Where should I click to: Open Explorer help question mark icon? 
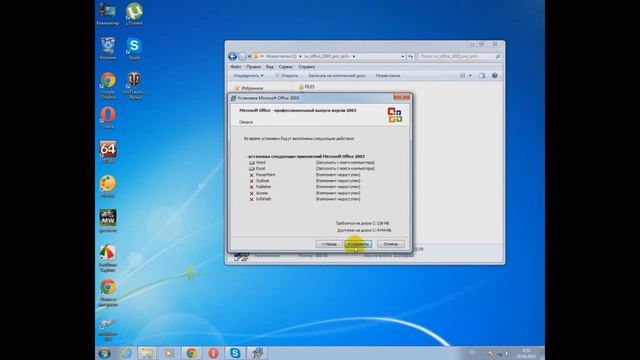[x=494, y=76]
